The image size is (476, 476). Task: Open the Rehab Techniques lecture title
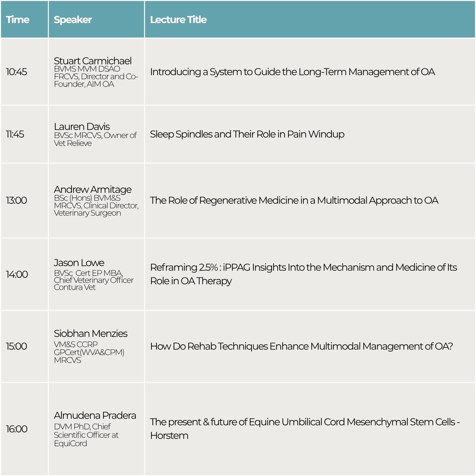pos(301,346)
